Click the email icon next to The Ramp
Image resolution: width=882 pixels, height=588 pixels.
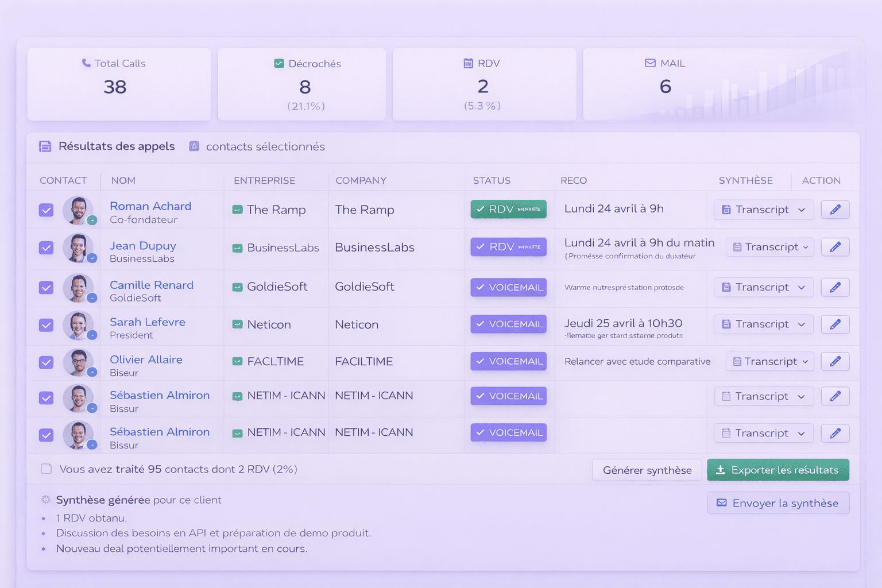coord(237,210)
